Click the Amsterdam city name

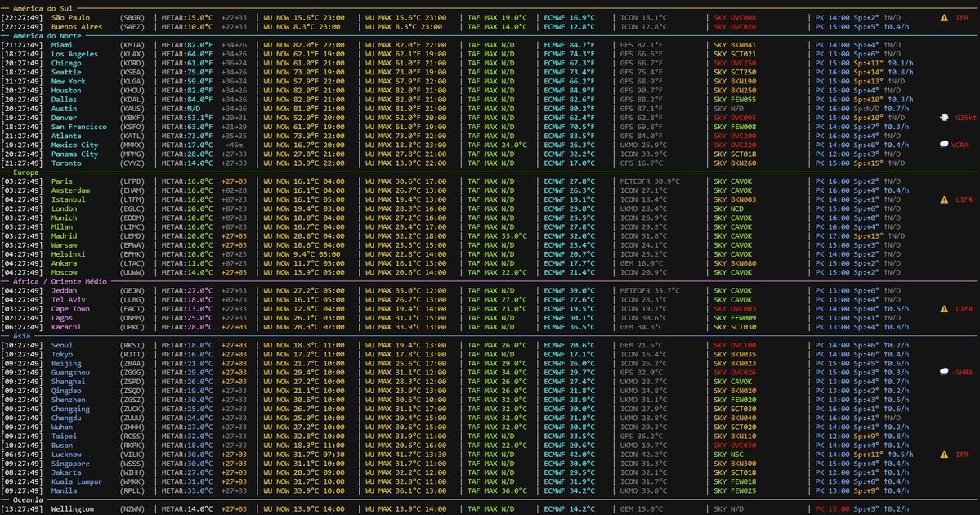pyautogui.click(x=70, y=190)
